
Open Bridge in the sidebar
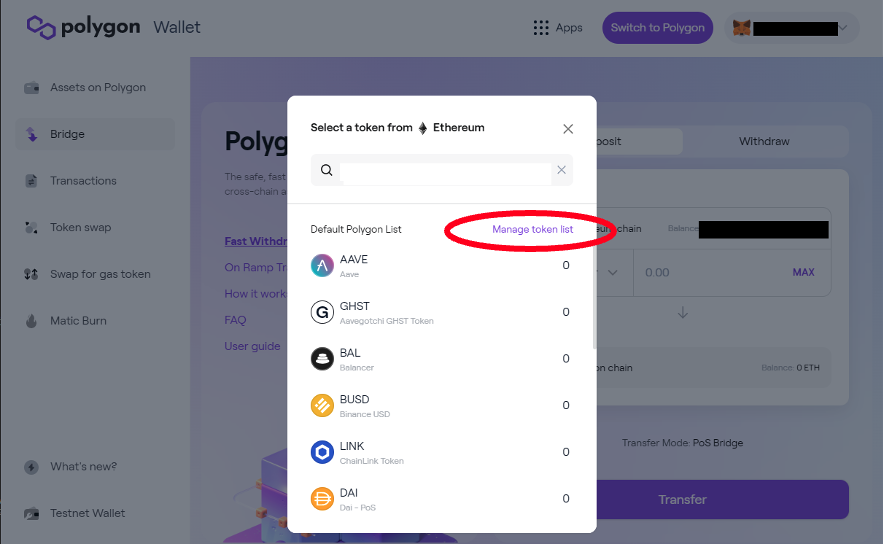coord(67,134)
